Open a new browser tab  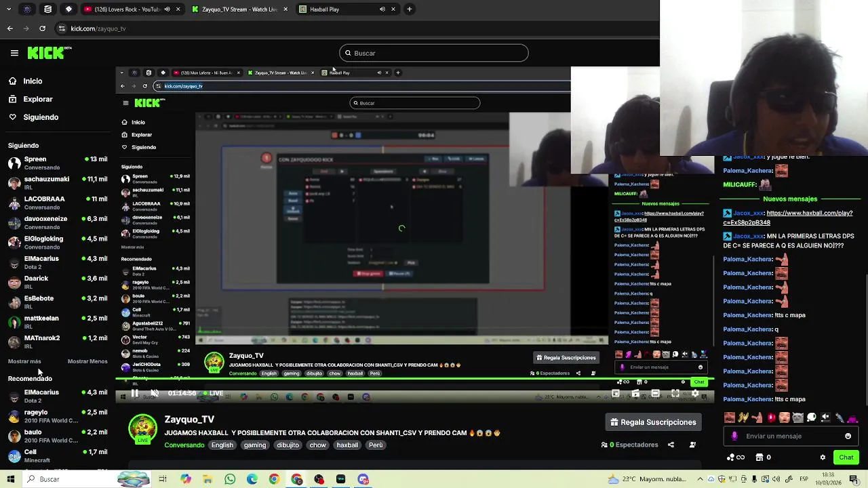pos(410,9)
